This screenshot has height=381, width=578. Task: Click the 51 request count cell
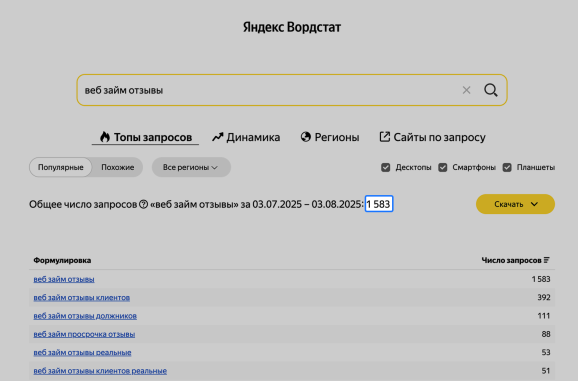tap(546, 371)
